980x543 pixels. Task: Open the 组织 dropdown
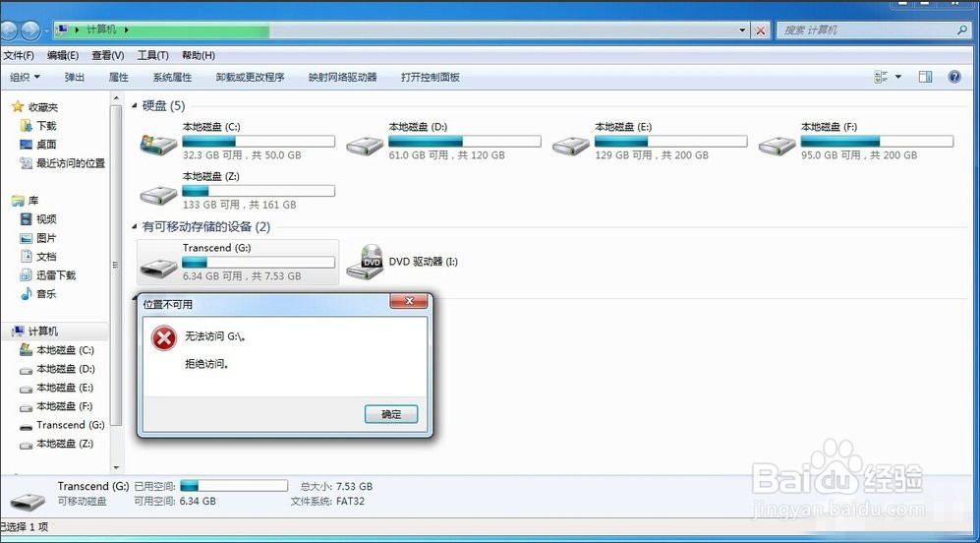pos(25,77)
